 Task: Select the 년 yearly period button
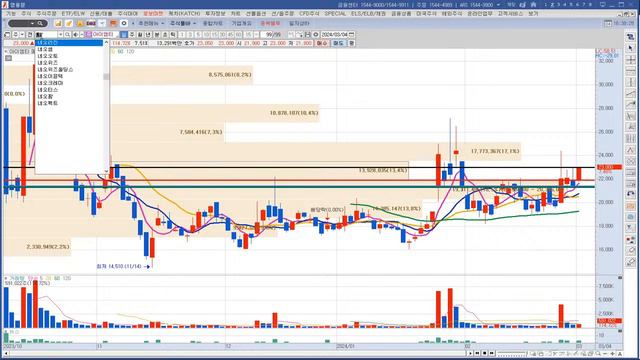tap(148, 35)
